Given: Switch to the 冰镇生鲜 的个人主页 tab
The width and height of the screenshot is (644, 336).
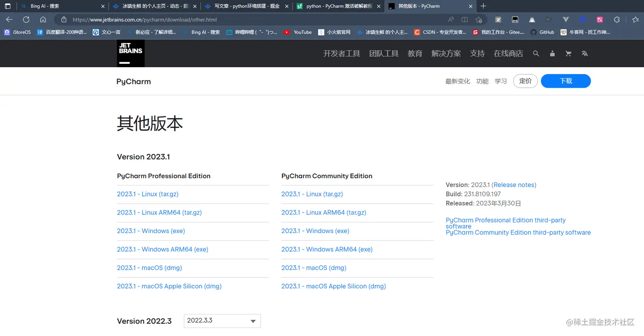Looking at the screenshot, I should coord(154,6).
